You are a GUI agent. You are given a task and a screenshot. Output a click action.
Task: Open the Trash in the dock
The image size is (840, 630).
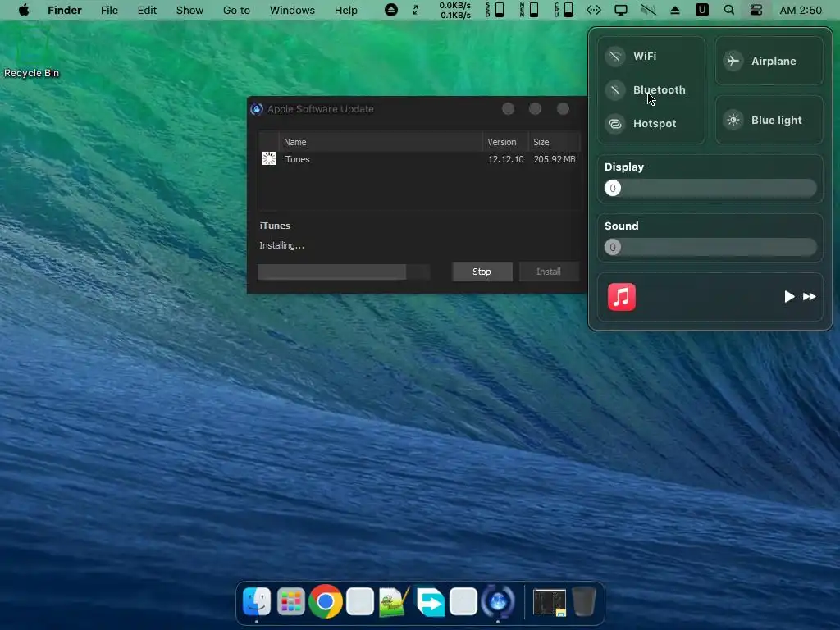coord(584,601)
